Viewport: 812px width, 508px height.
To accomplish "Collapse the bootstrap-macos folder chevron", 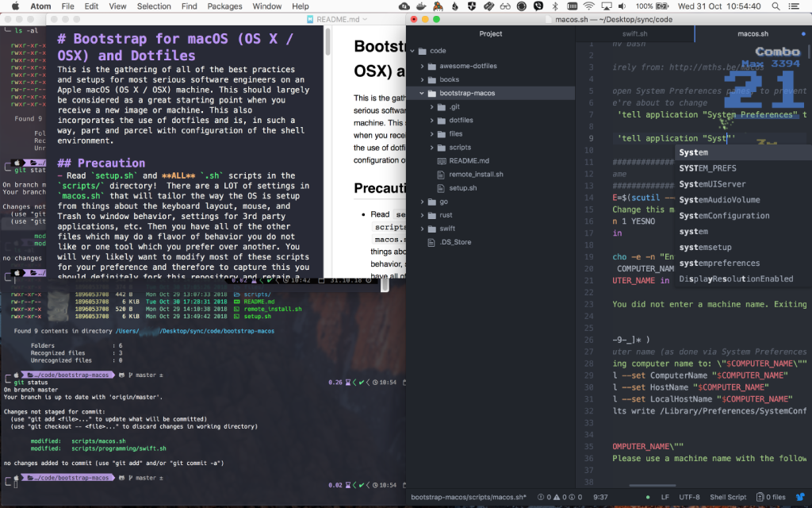I will coord(422,94).
